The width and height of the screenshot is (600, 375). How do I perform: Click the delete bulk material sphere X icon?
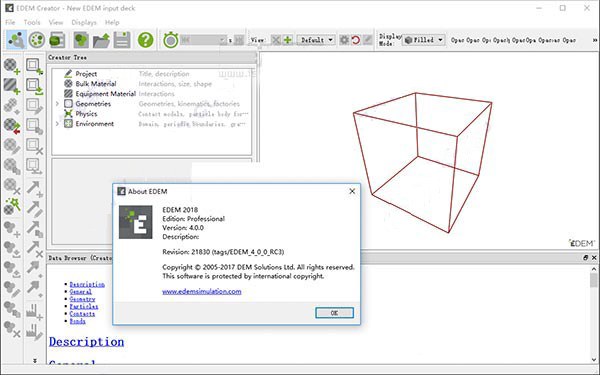[x=12, y=186]
